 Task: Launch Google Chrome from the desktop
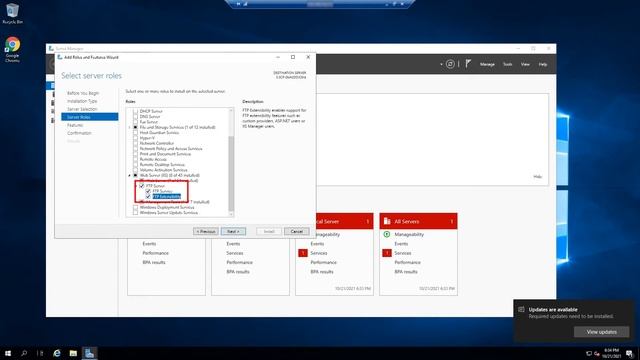pos(12,49)
